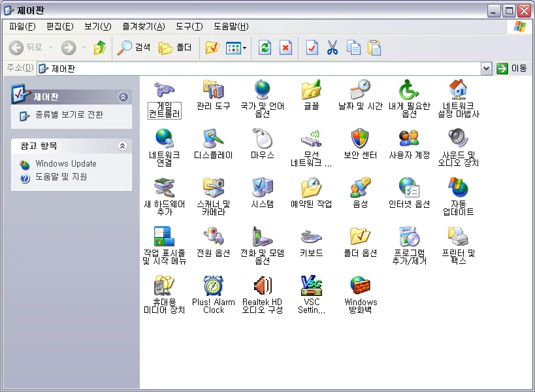This screenshot has width=535, height=392.
Task: Open the 네트워크 연결 icon
Action: pos(165,139)
